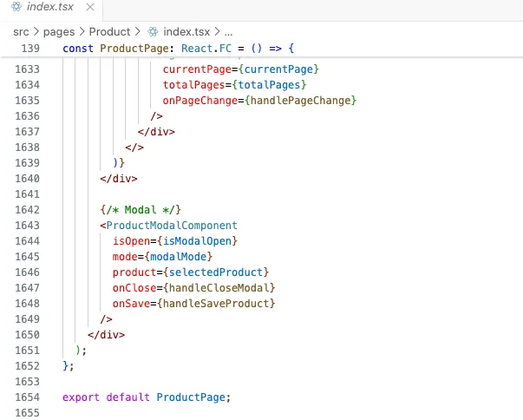Screen dimensions: 523x420
Task: Click the Modal comment text
Action: [x=141, y=210]
